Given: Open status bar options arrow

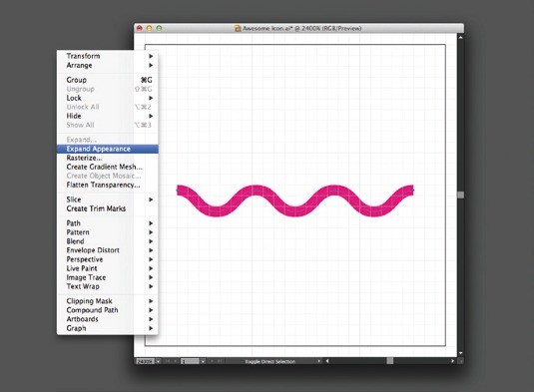Looking at the screenshot, I should [319, 361].
